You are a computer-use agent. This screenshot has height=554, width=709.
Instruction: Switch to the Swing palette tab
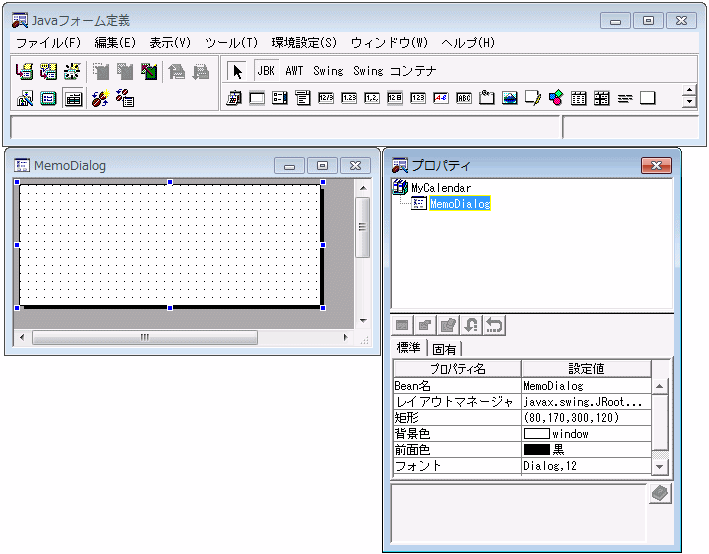coord(328,71)
